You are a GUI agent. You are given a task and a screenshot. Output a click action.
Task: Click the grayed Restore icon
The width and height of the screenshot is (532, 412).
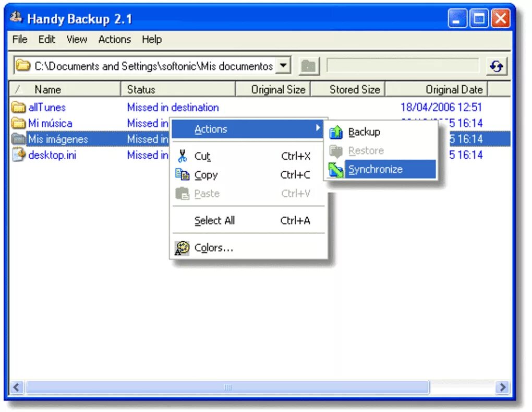336,151
